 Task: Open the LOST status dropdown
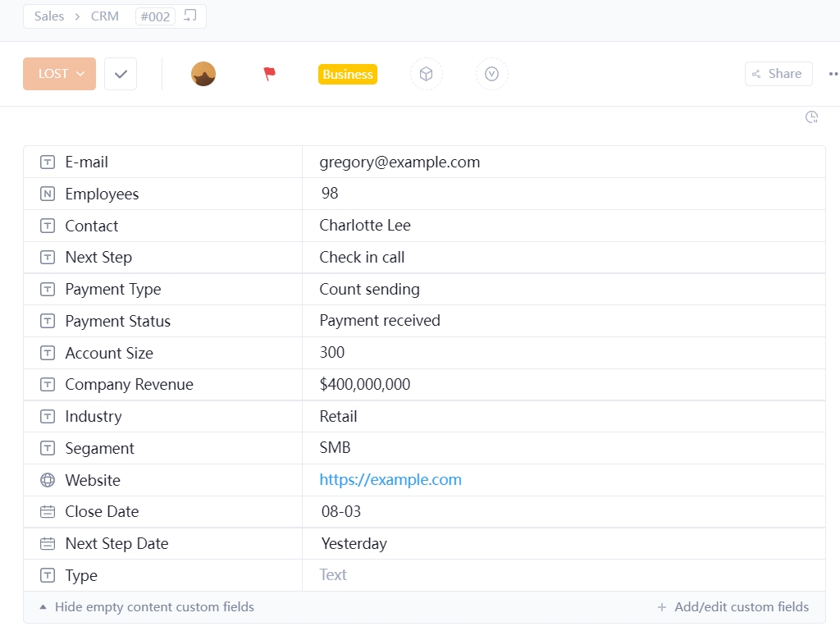click(60, 74)
